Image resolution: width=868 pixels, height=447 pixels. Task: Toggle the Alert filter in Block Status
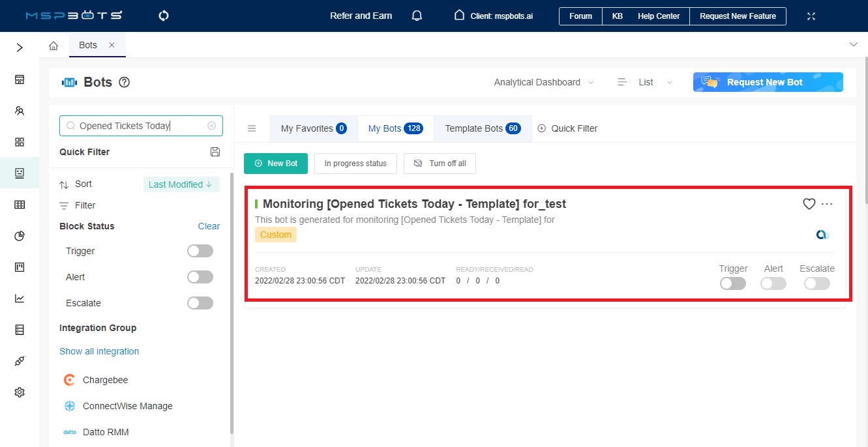(x=200, y=276)
